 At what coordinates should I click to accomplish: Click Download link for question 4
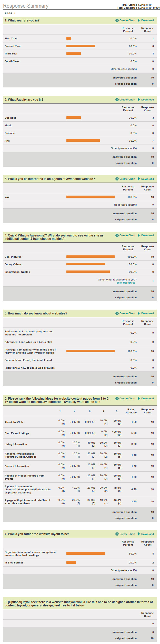pyautogui.click(x=147, y=235)
